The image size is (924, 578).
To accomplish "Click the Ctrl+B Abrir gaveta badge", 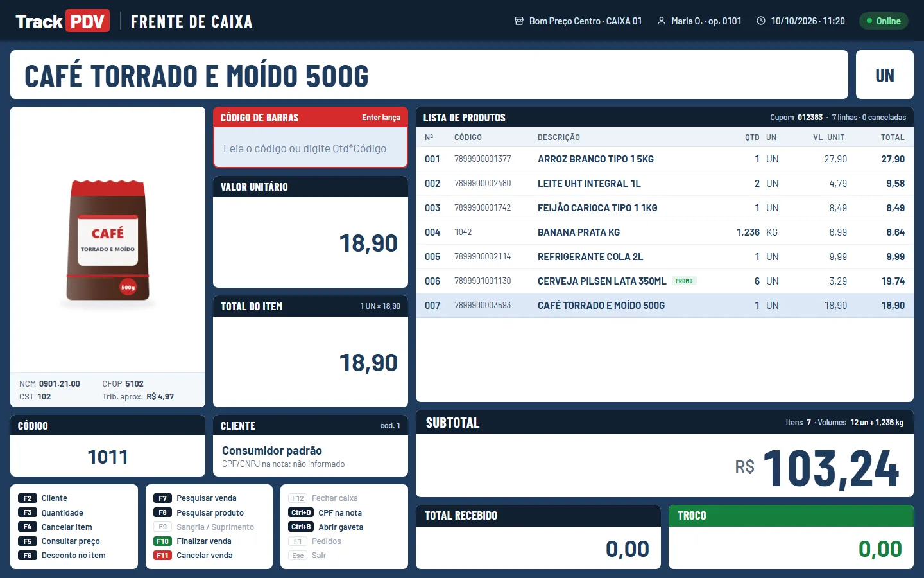I will click(x=301, y=527).
